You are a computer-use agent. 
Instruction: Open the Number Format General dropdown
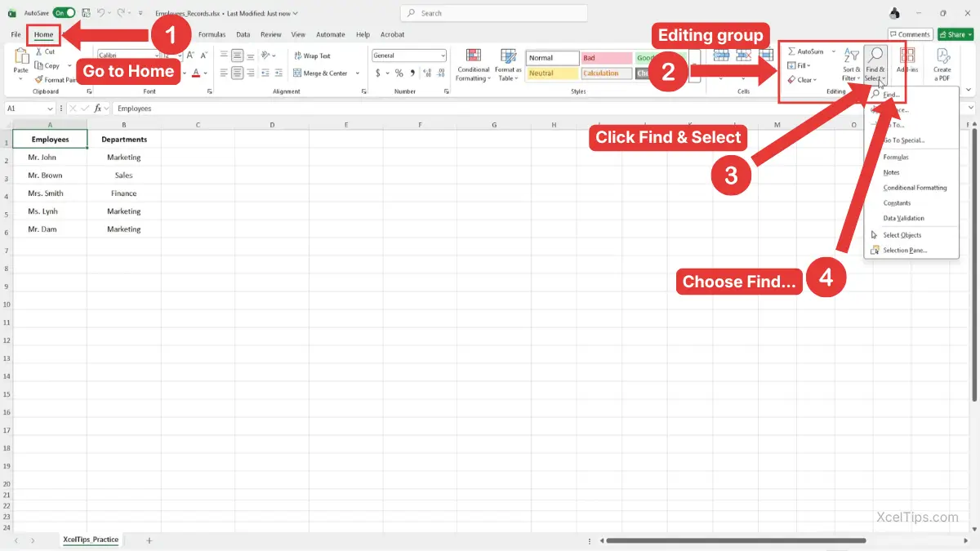coord(409,56)
